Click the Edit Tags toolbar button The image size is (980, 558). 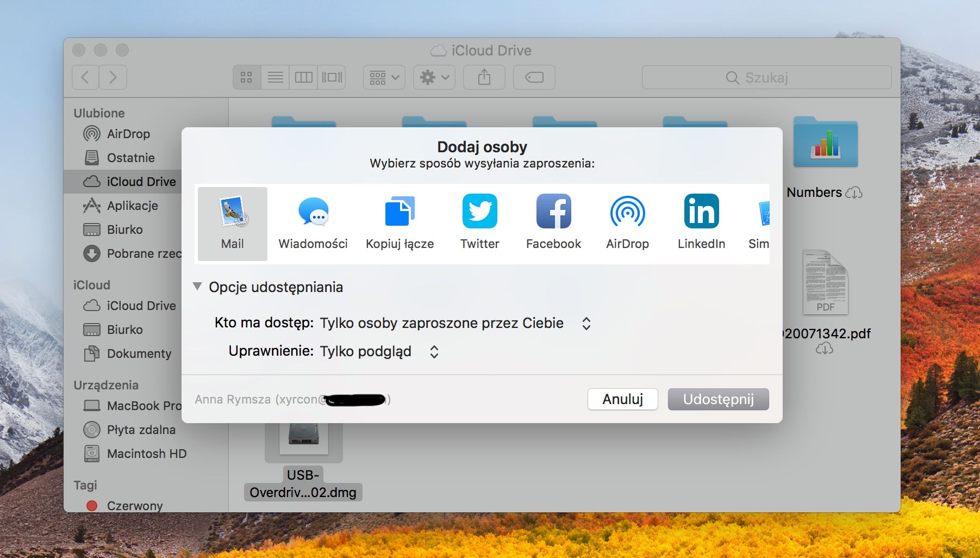point(534,77)
